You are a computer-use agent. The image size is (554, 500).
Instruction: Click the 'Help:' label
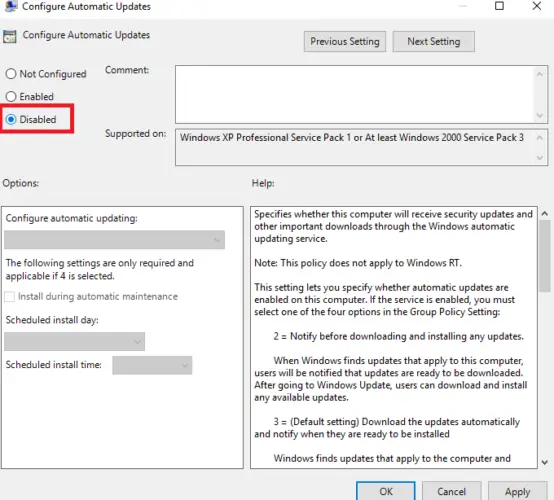(263, 183)
